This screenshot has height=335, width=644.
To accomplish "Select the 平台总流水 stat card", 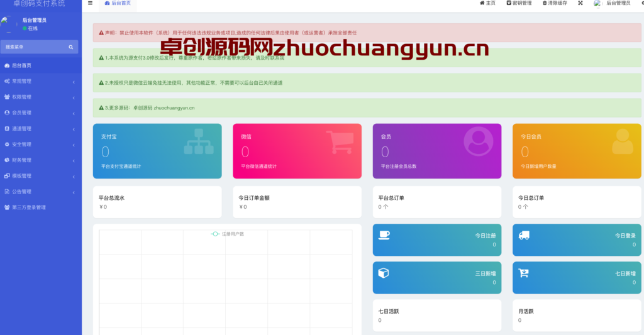I will (157, 202).
